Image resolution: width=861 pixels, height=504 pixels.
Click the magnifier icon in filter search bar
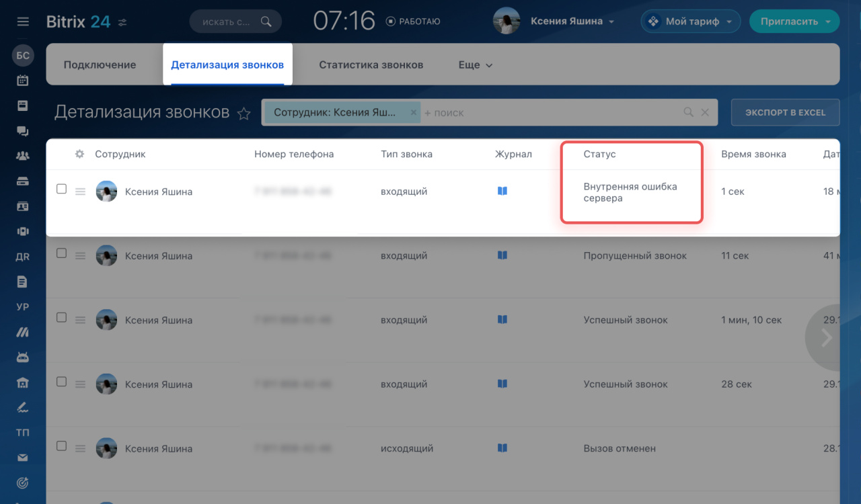tap(688, 112)
